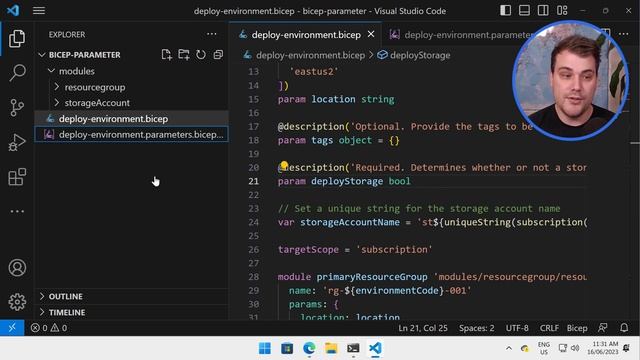Open Terminal from the taskbar
The image size is (640, 360).
pos(353,348)
